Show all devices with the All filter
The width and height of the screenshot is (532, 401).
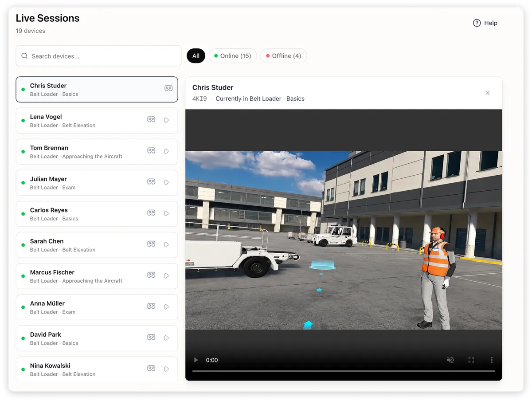tap(196, 56)
